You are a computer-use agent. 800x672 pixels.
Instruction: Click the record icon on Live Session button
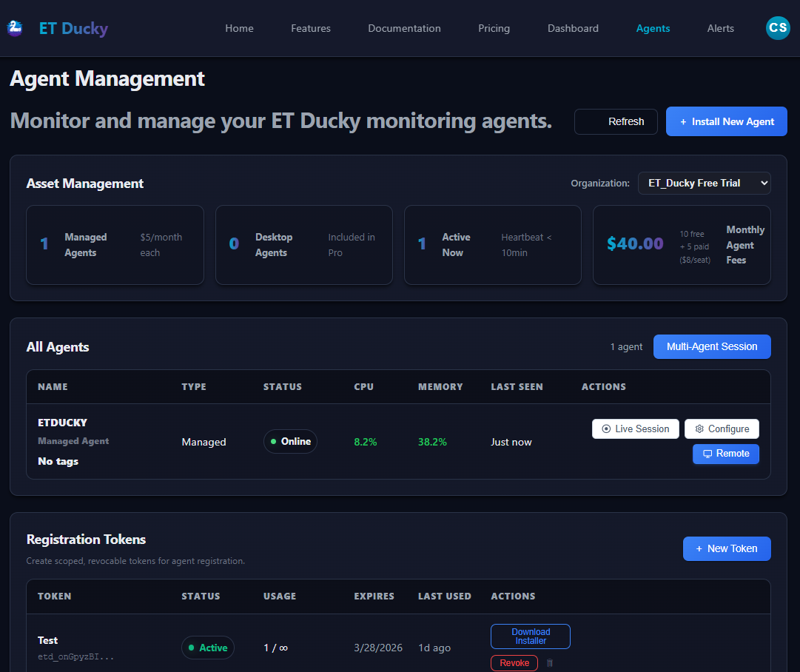[606, 429]
